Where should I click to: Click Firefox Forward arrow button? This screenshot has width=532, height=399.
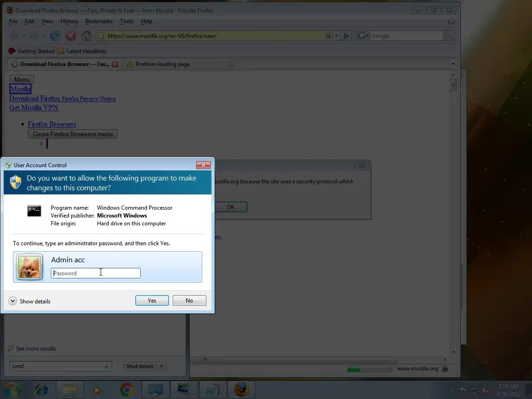click(x=34, y=36)
